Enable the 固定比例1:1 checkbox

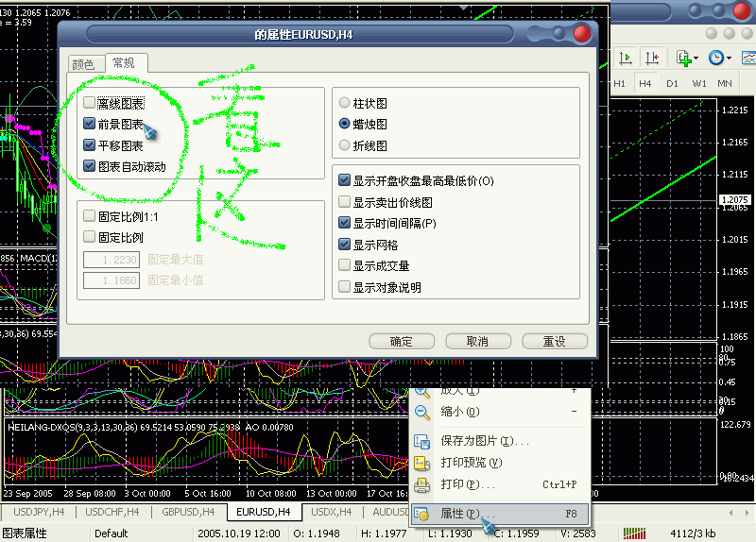tap(89, 216)
